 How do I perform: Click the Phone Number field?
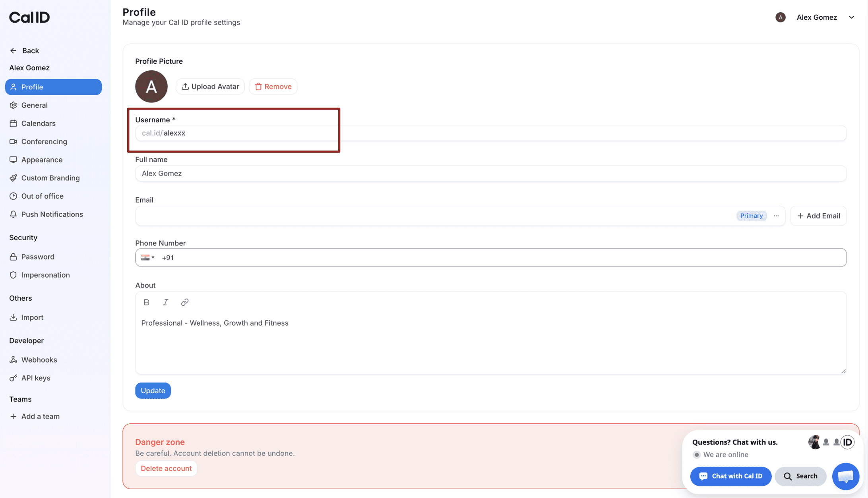point(491,258)
